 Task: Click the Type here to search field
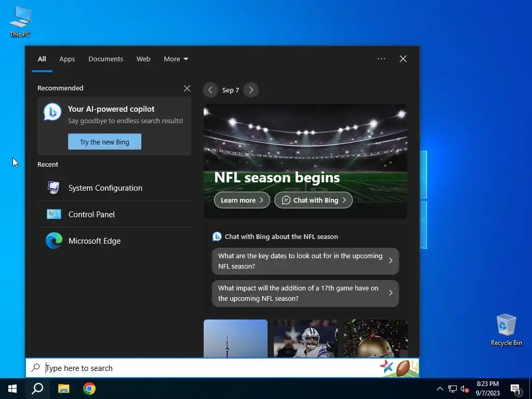[x=222, y=368]
